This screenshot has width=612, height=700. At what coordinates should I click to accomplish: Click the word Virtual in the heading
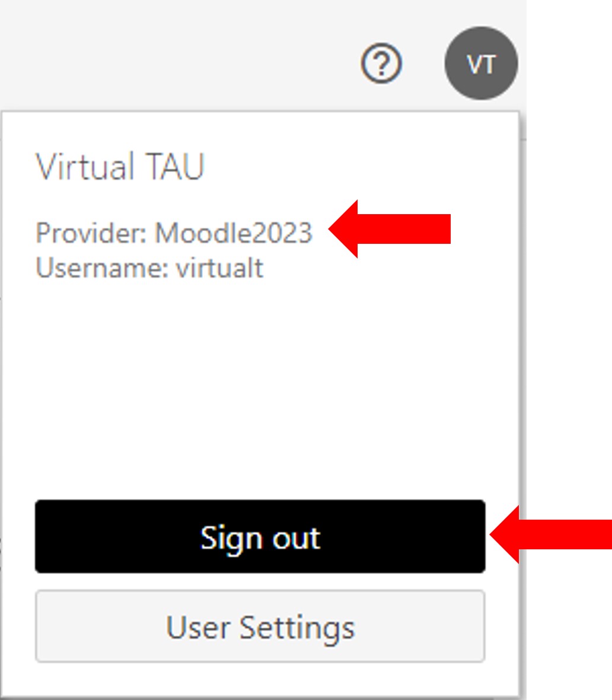[85, 167]
